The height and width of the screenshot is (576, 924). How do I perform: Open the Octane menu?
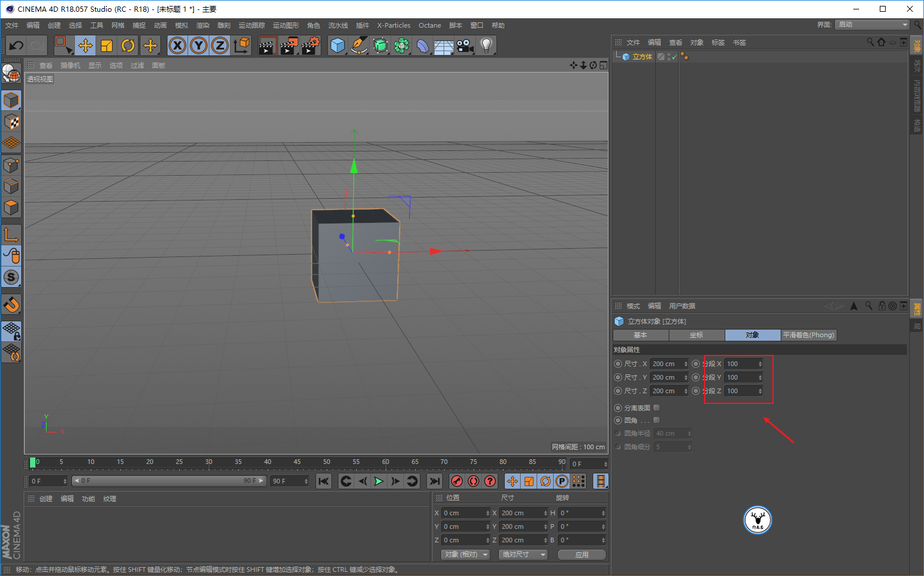430,25
